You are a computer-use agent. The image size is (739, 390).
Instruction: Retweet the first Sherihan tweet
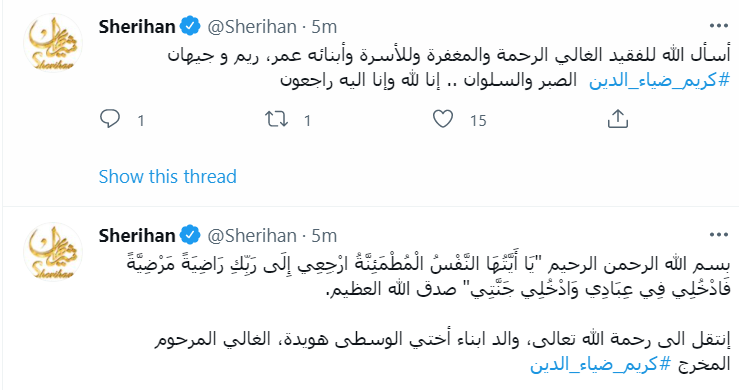click(x=276, y=119)
